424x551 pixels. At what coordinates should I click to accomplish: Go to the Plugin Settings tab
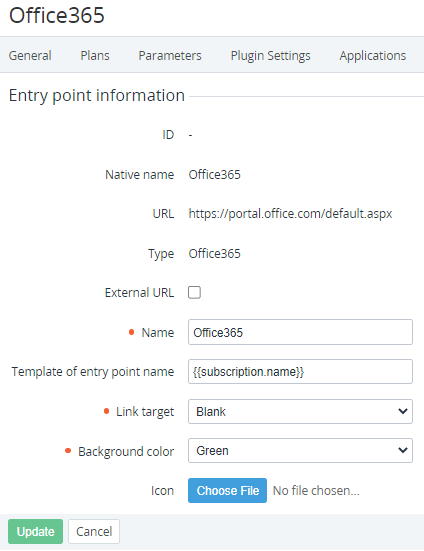pos(270,56)
